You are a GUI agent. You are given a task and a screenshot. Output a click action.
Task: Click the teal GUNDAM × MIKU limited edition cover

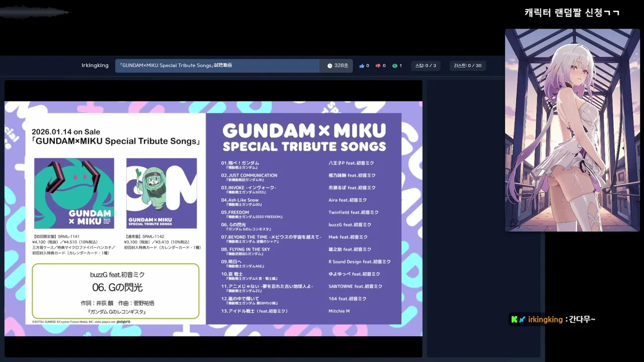click(x=74, y=194)
